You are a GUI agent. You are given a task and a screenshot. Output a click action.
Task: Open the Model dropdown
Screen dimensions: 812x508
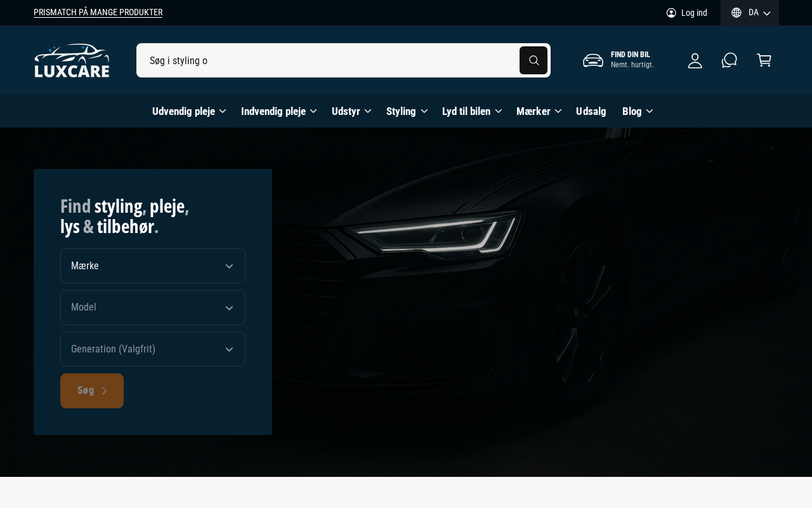[153, 307]
